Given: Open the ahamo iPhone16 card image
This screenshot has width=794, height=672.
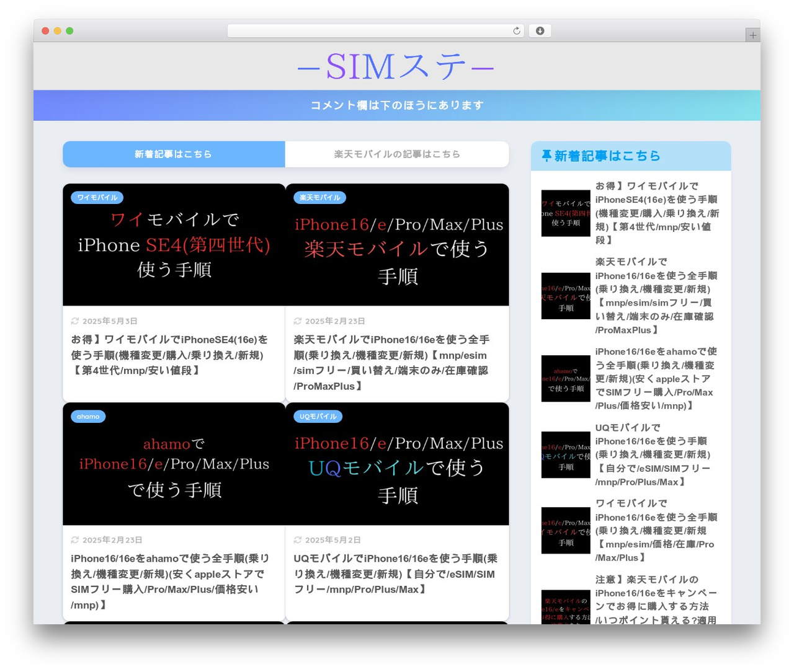Looking at the screenshot, I should click(174, 464).
